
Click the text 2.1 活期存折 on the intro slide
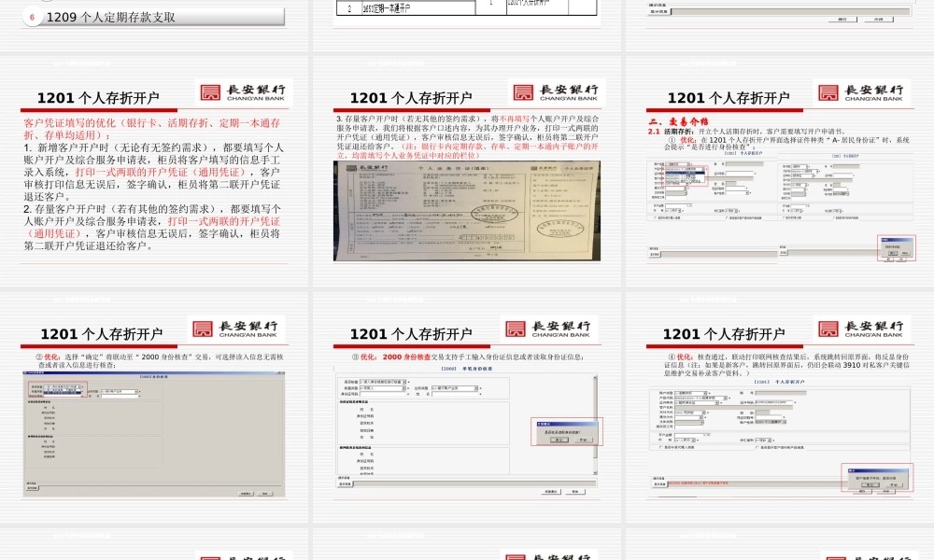(x=672, y=132)
